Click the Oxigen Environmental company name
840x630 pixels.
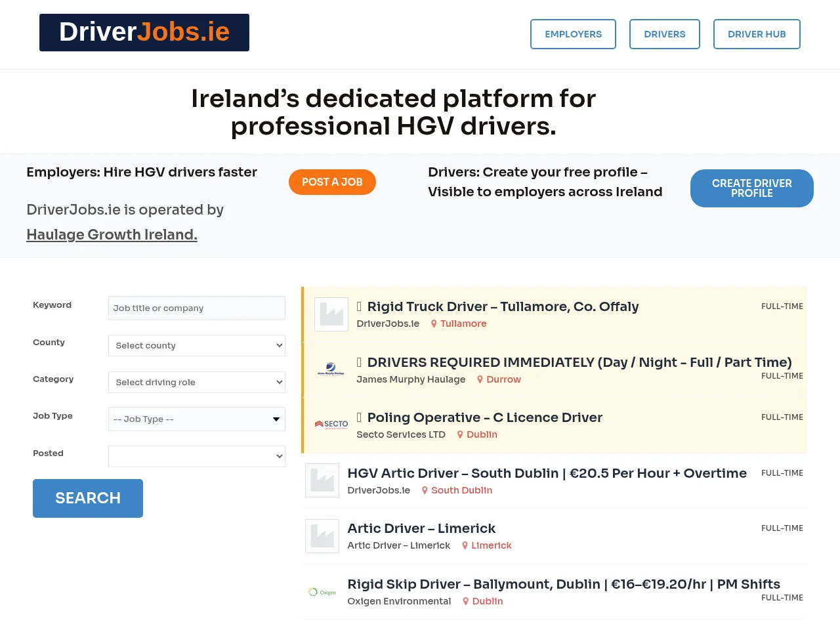399,601
